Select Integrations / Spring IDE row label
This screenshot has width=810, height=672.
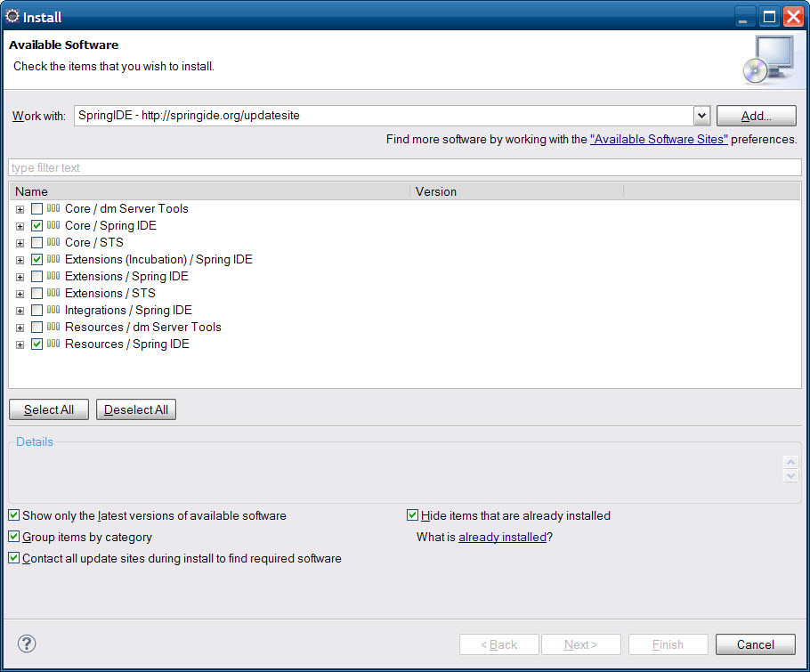[128, 310]
